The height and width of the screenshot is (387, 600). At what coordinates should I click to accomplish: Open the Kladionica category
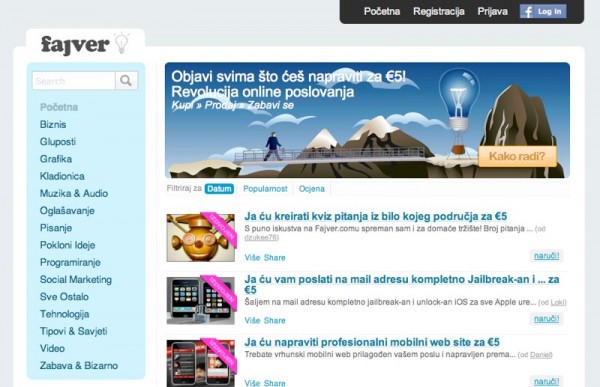pos(62,176)
